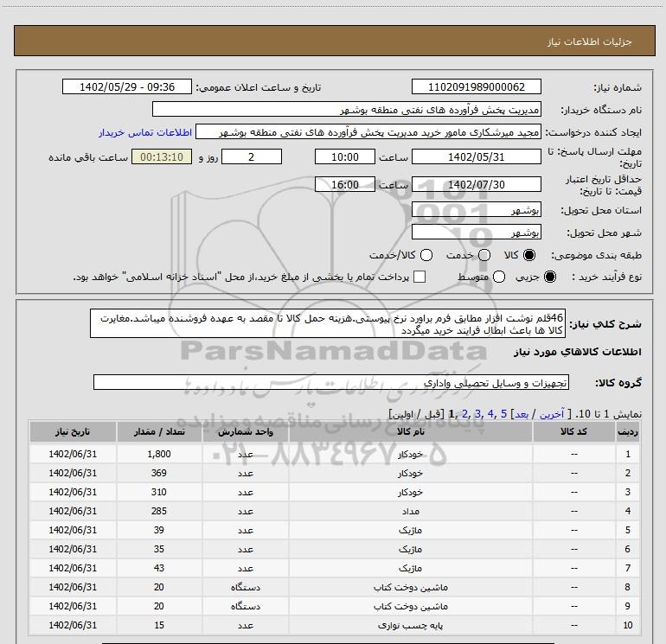This screenshot has height=644, width=666.
Task: Click the شماره نیاز number field
Action: click(477, 87)
